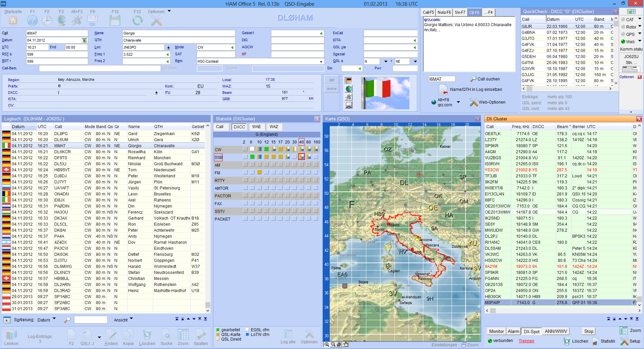This screenshot has height=349, width=644.
Task: Open the top Optionen dropdown arrow
Action: [169, 11]
